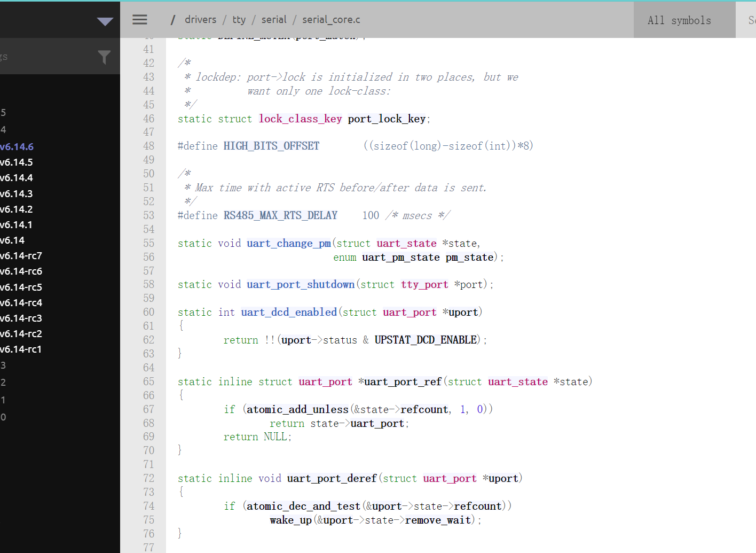Select version v6.14-rc5
This screenshot has width=756, height=553.
pos(21,287)
